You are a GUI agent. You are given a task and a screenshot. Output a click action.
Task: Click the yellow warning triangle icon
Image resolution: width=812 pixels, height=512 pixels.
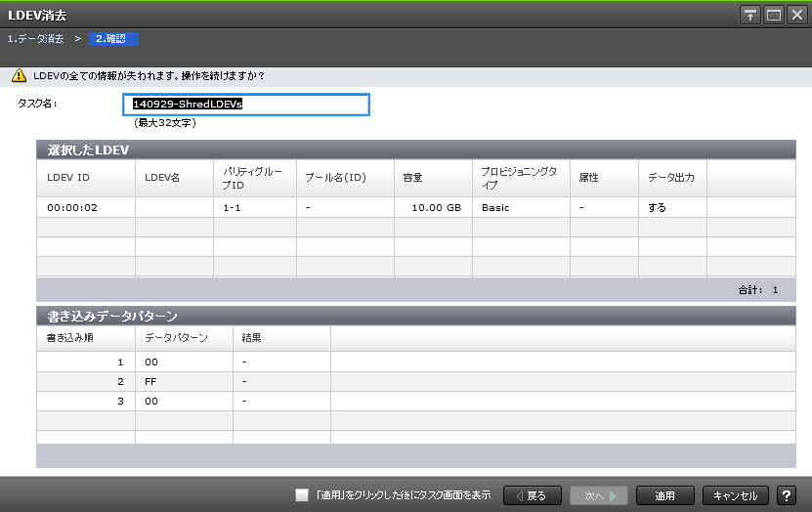(19, 75)
